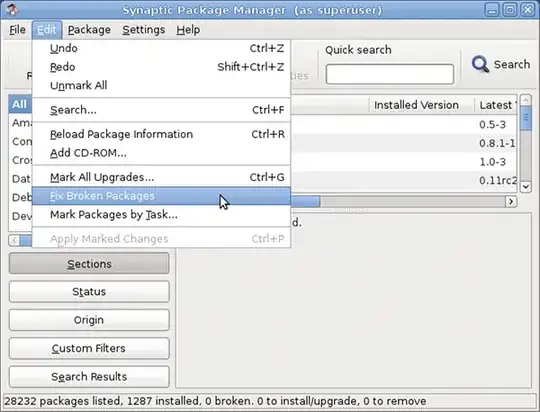Click the Quick search text field
Screen dimensions: 540x412
coord(390,74)
